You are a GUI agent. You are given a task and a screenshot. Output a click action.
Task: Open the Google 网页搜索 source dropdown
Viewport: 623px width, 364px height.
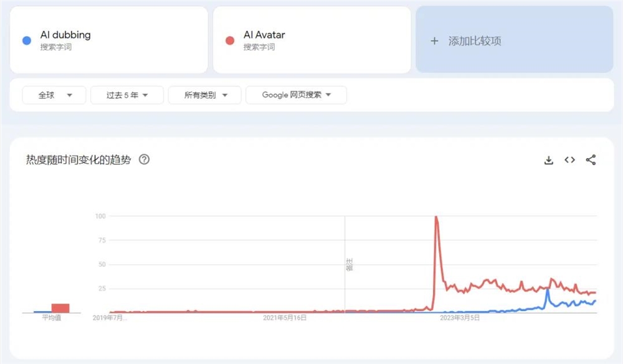296,95
